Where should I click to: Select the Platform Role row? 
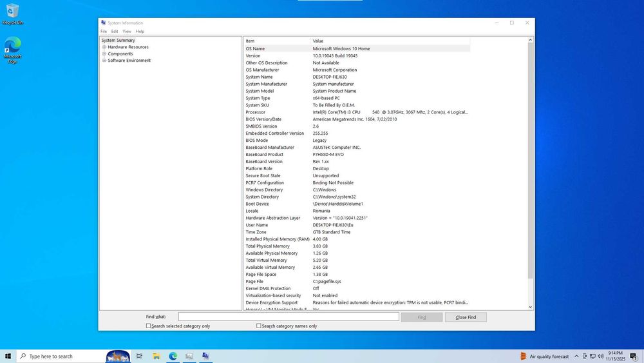(357, 168)
